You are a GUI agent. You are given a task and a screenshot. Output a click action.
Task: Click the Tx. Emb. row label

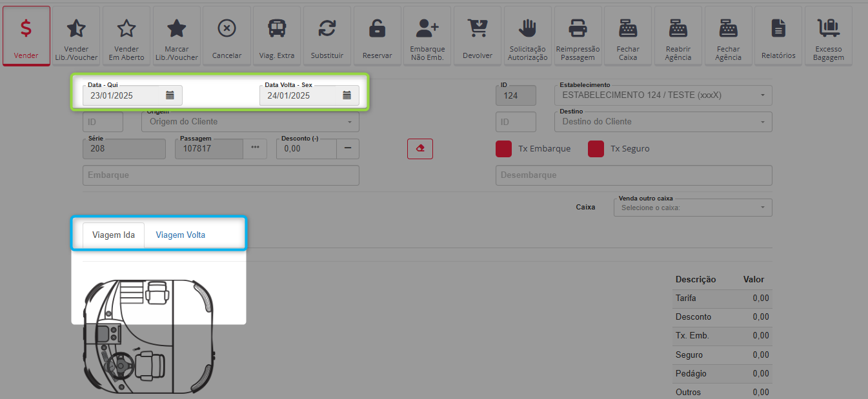coord(692,336)
